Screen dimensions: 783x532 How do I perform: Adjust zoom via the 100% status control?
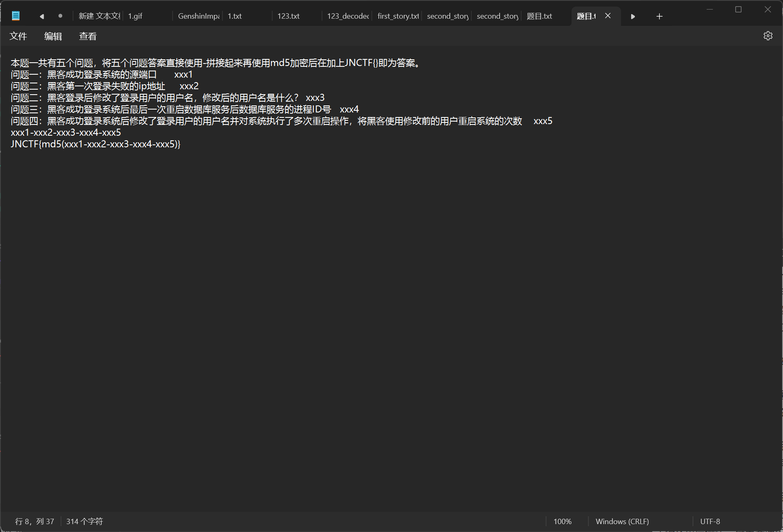[563, 521]
